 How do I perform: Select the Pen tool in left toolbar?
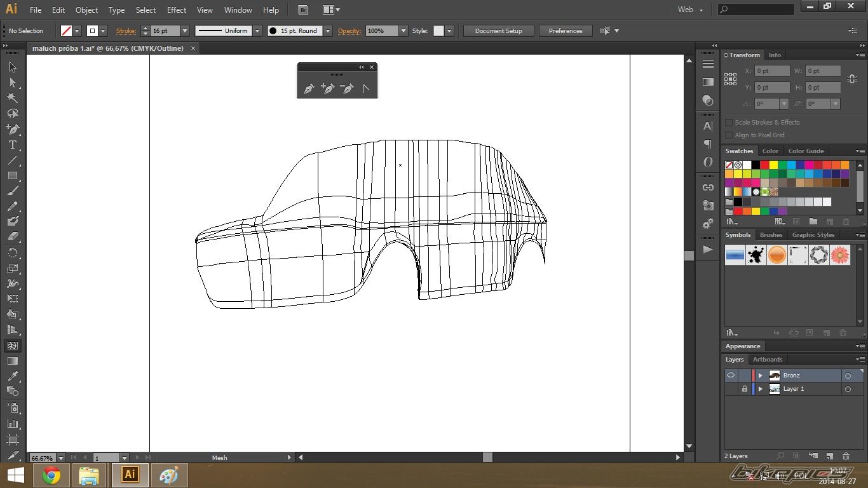pyautogui.click(x=12, y=129)
